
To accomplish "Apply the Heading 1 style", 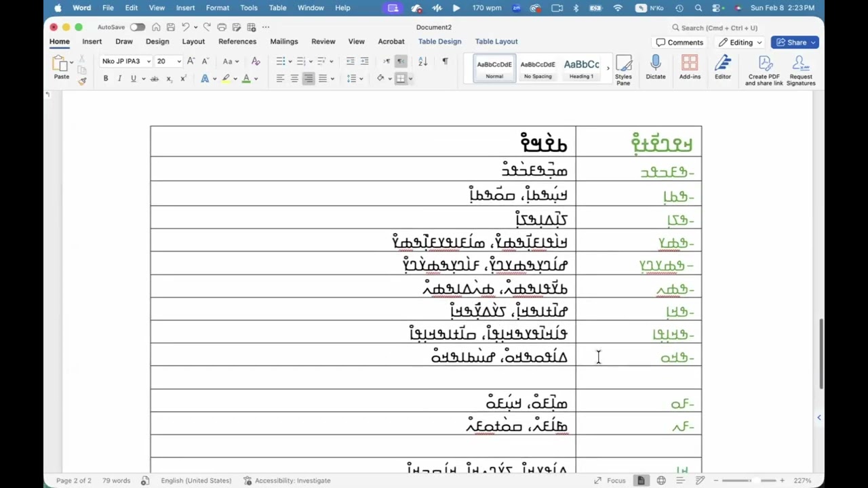I will click(581, 68).
